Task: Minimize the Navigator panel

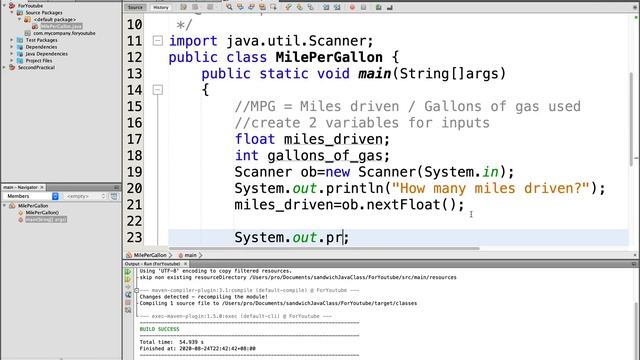Action: [x=116, y=187]
